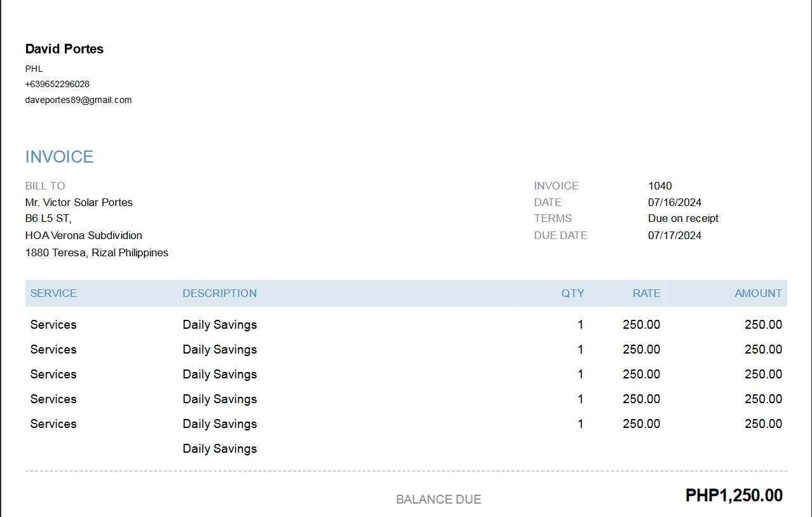Image resolution: width=812 pixels, height=517 pixels.
Task: Click the AMOUNT column header
Action: (x=758, y=293)
